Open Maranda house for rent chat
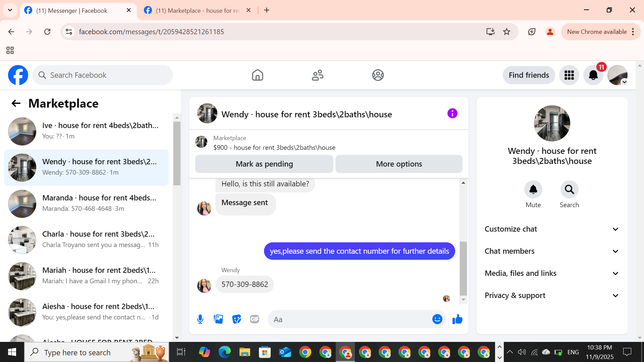The width and height of the screenshot is (644, 362). pos(86,204)
